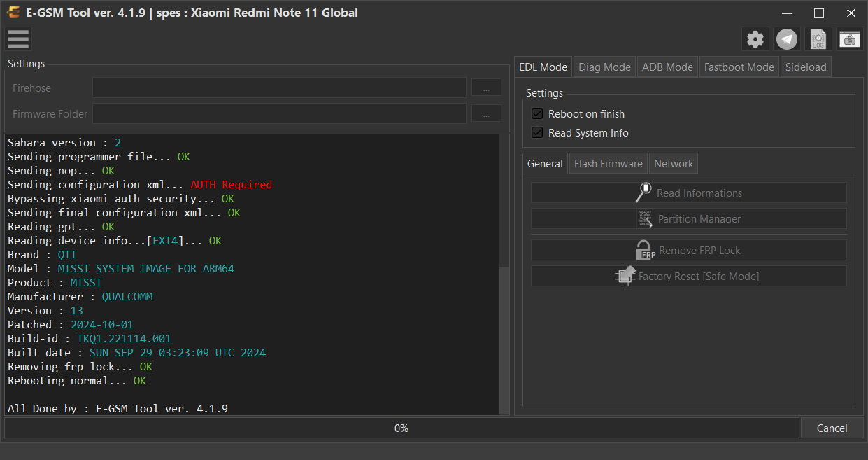868x460 pixels.
Task: Switch to Sideload tab
Action: [x=806, y=67]
